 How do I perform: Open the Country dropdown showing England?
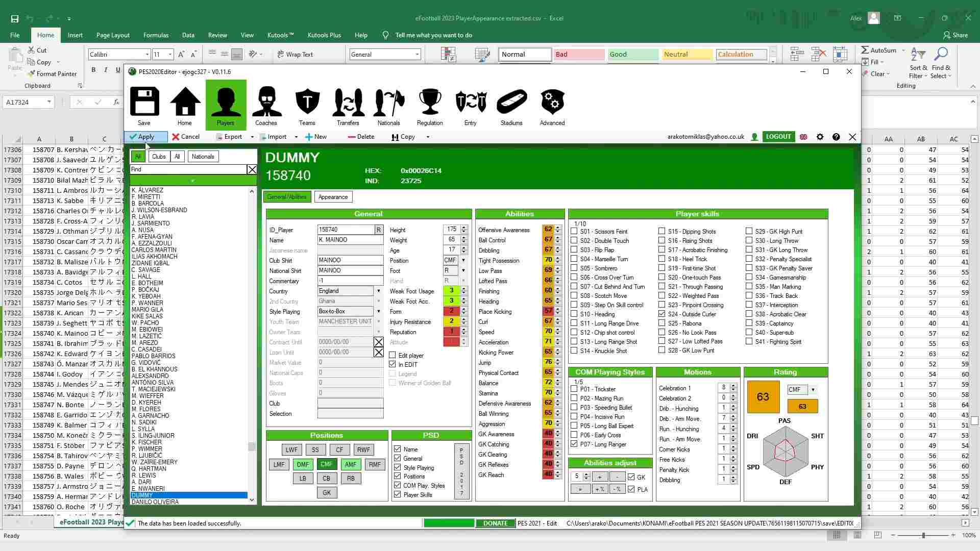[x=379, y=291]
